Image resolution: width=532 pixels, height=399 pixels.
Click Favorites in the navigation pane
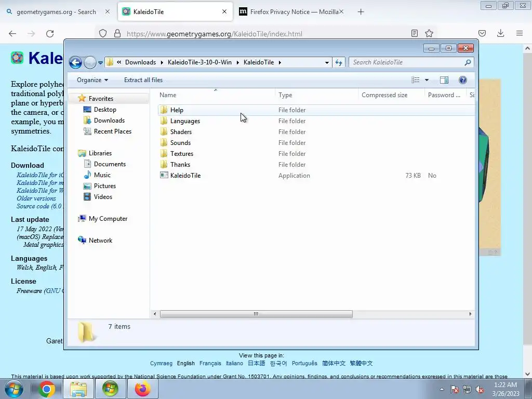pyautogui.click(x=101, y=98)
